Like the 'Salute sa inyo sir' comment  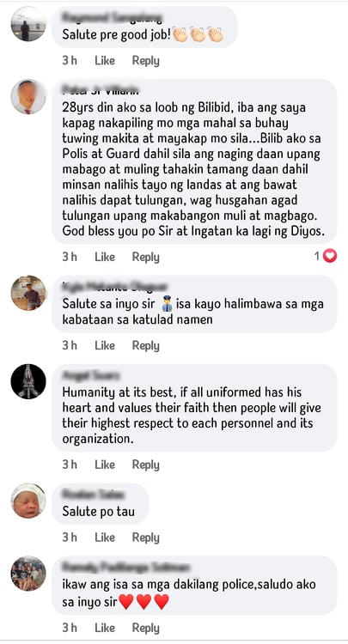pyautogui.click(x=105, y=346)
